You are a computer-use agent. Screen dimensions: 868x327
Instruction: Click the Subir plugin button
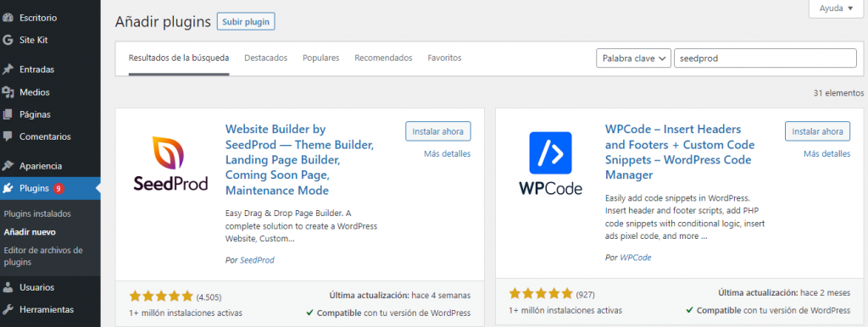click(246, 22)
